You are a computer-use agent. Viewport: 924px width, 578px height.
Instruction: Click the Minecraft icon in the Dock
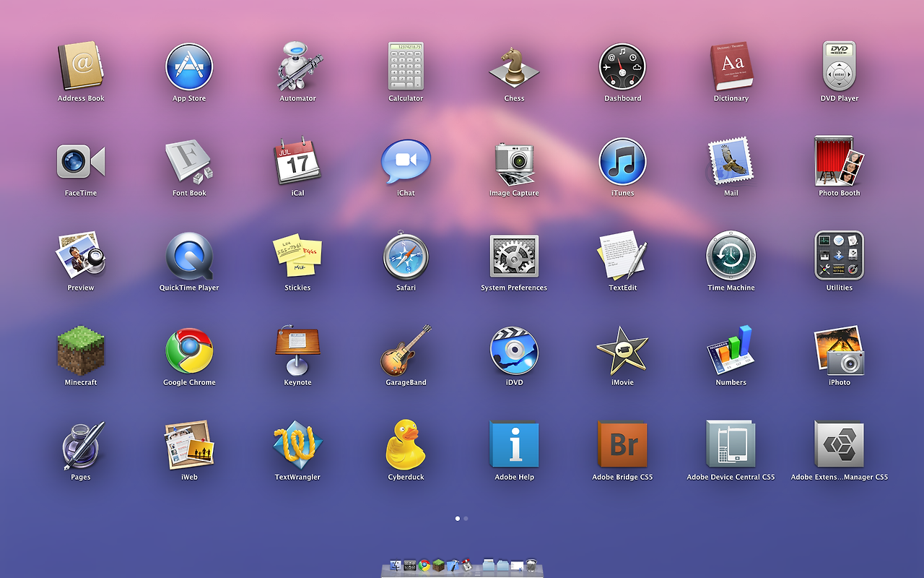(x=439, y=565)
